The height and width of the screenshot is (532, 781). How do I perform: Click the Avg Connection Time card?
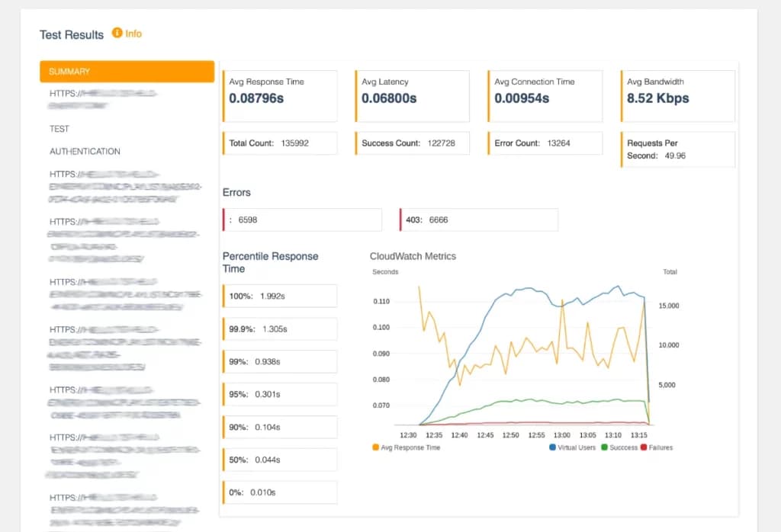(545, 96)
